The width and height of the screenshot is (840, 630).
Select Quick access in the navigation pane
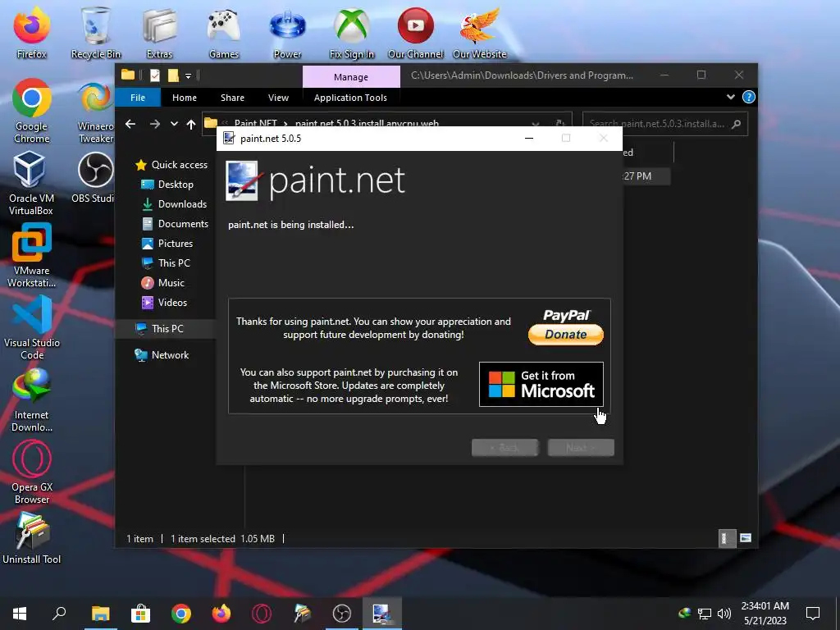[x=171, y=164]
